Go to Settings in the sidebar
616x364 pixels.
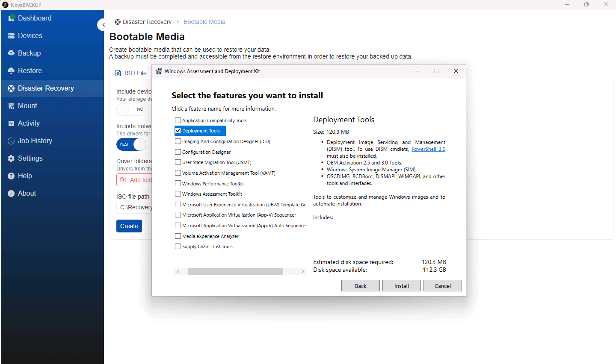[x=52, y=159]
